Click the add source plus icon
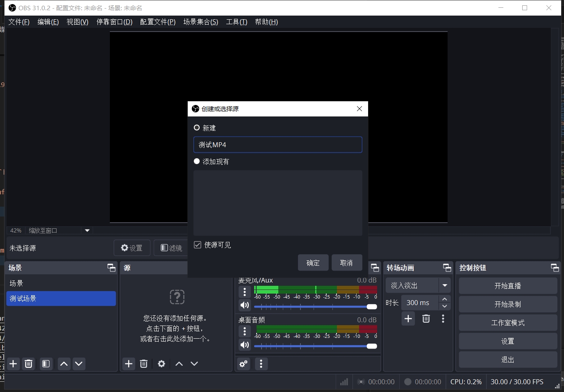 [x=129, y=364]
